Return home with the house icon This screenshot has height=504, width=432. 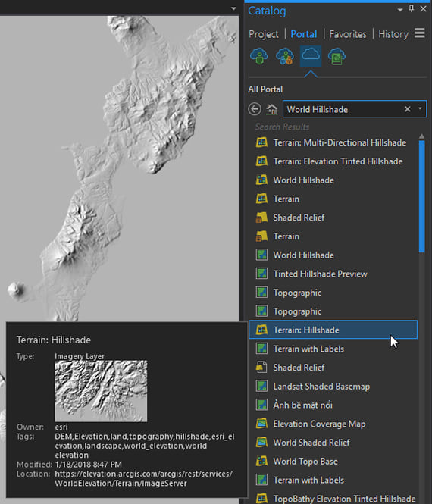(x=271, y=109)
